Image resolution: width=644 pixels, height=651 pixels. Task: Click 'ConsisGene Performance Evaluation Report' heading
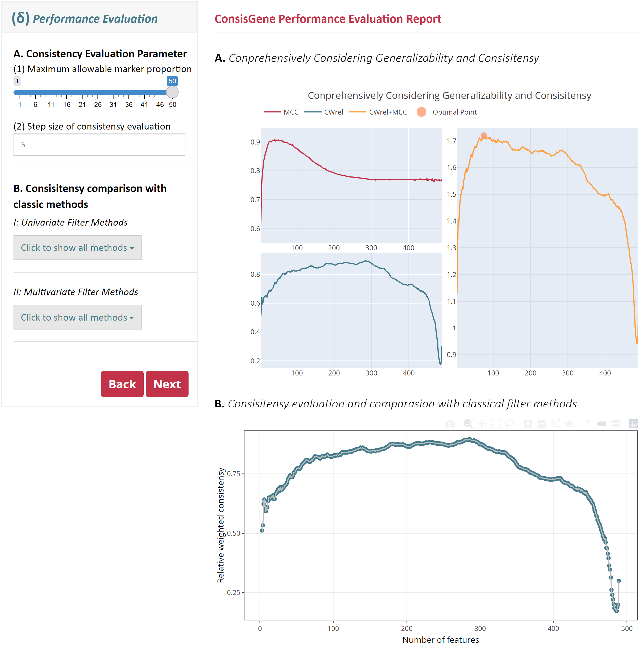click(328, 19)
